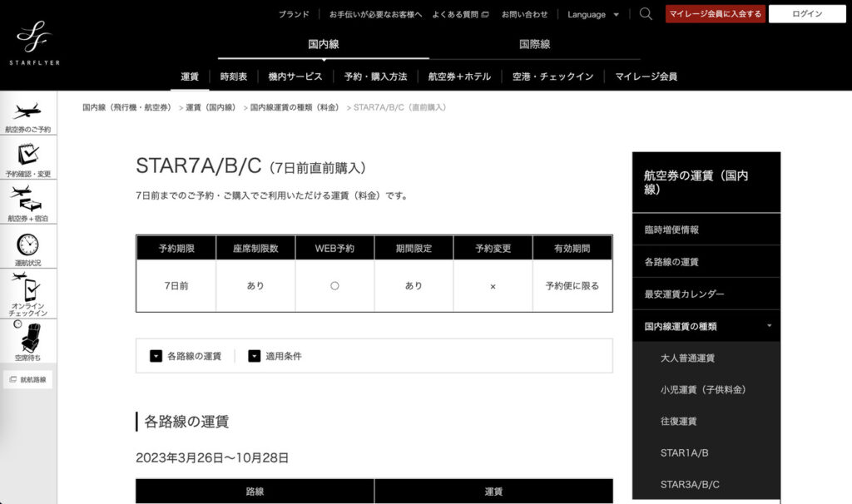Open the search magnifier icon

646,14
